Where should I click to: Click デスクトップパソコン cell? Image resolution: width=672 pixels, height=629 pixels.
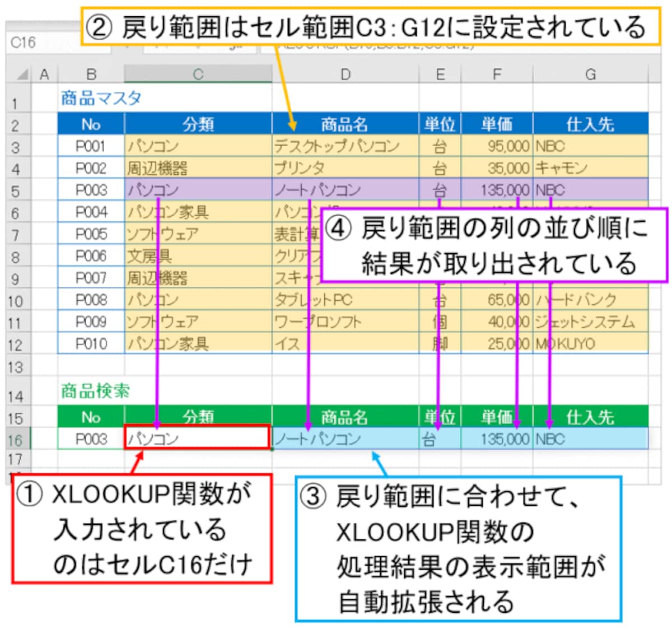click(346, 146)
